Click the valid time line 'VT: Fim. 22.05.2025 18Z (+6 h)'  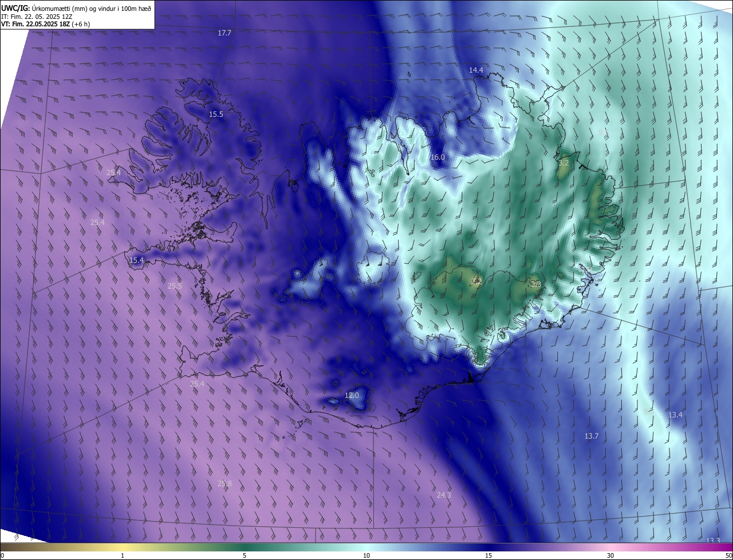pyautogui.click(x=45, y=24)
